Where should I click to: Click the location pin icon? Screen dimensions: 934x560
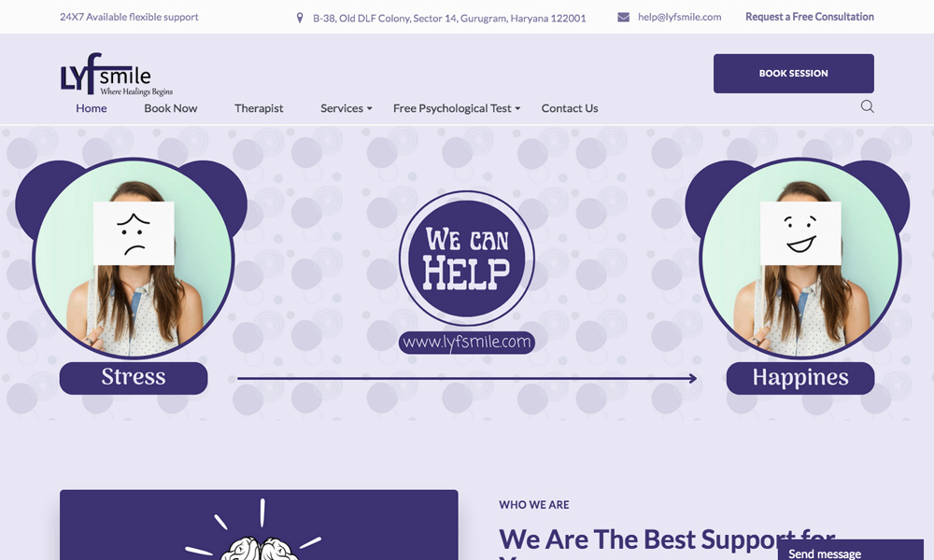300,18
